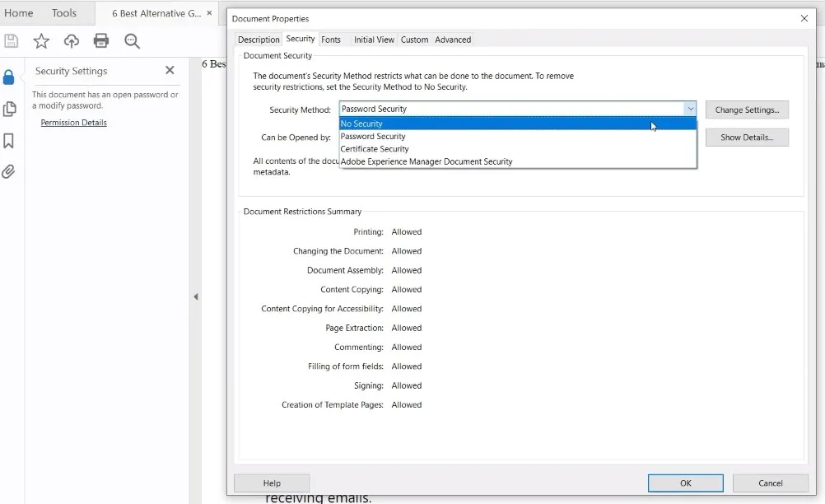Click the star favorites icon
The height and width of the screenshot is (504, 825).
tap(40, 40)
